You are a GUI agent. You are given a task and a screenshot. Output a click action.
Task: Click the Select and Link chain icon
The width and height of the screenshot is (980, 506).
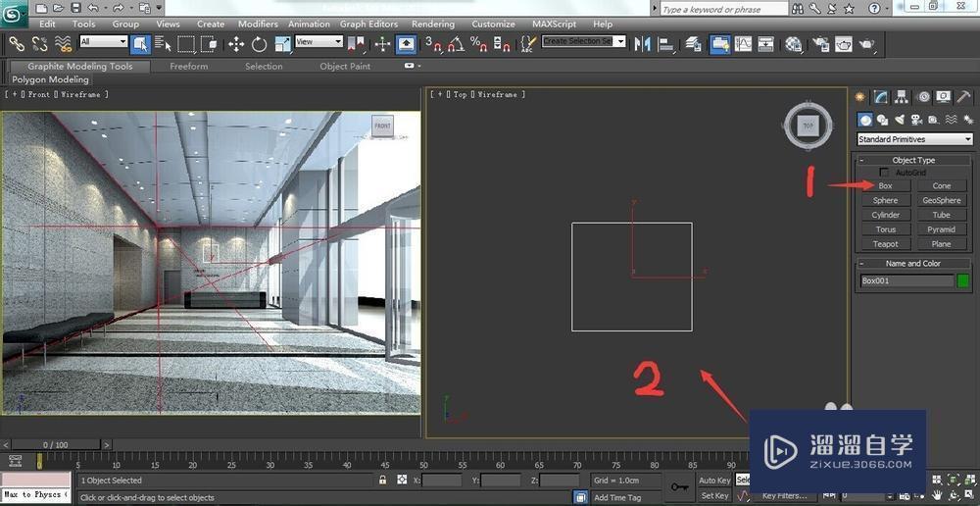16,44
